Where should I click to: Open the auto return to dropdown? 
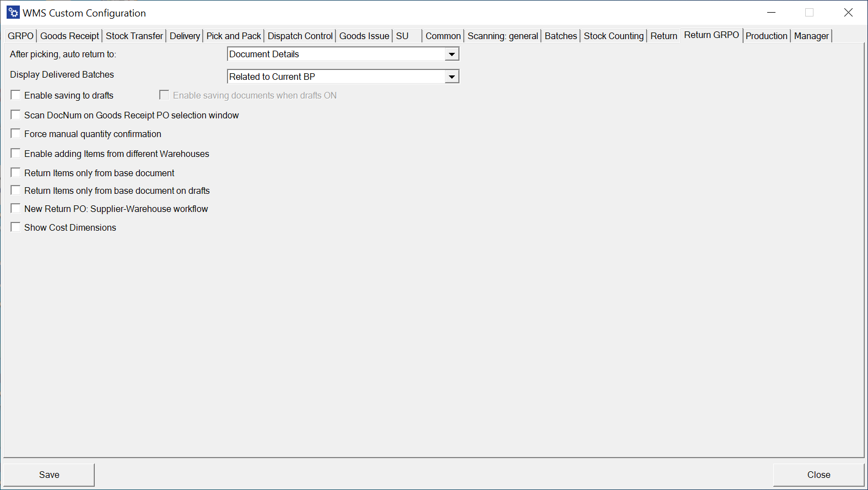452,54
